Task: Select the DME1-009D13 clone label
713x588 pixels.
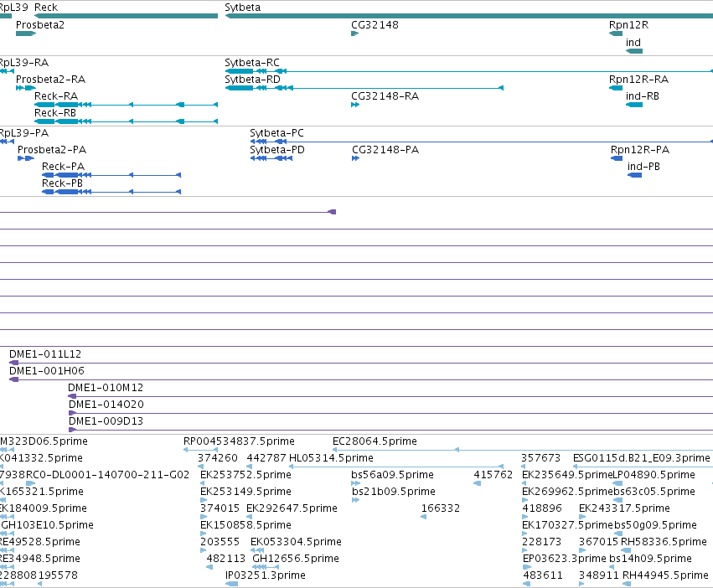Action: 106,421
